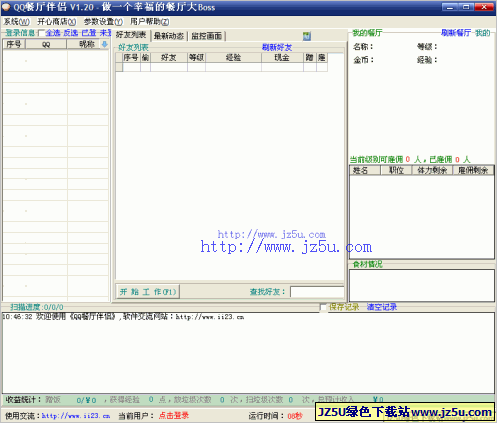Enable the 保存记录 checkbox
497x423 pixels.
coord(323,307)
